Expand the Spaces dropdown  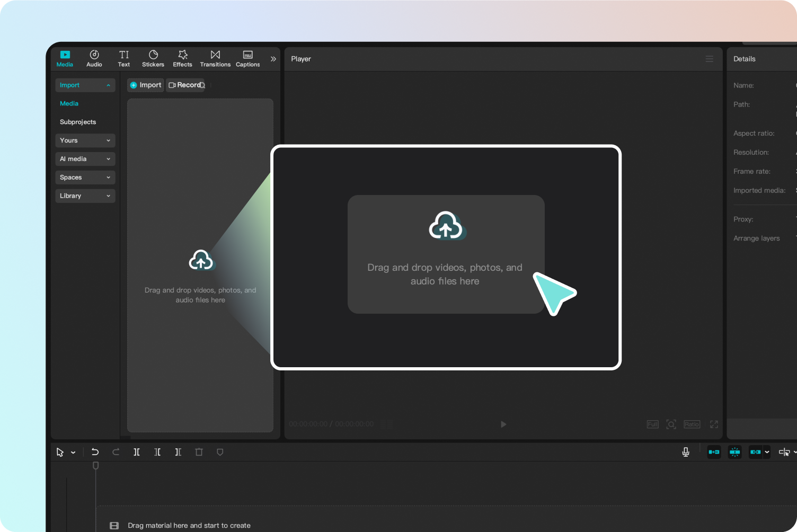pyautogui.click(x=85, y=177)
